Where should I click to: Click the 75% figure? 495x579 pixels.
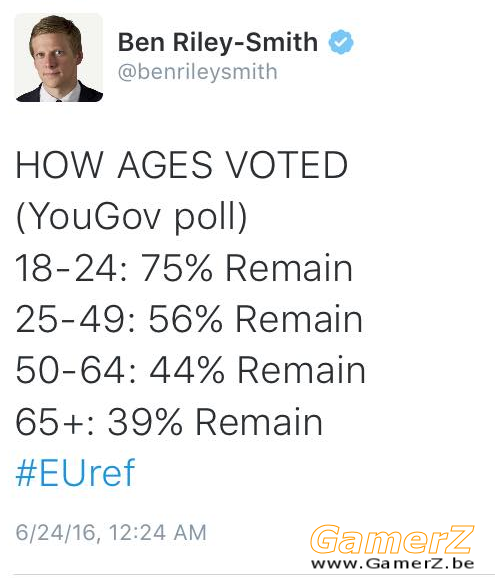click(x=177, y=268)
